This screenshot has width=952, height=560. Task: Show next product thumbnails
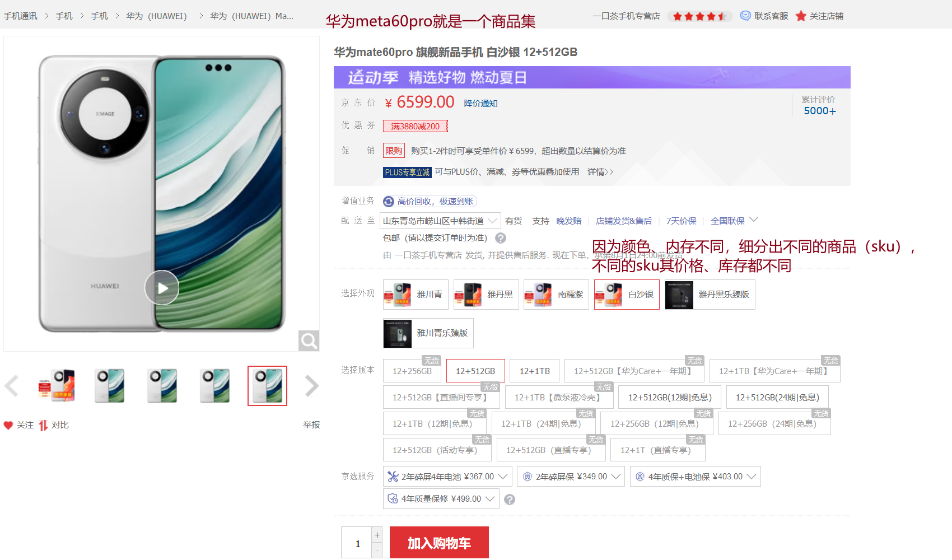coord(312,386)
